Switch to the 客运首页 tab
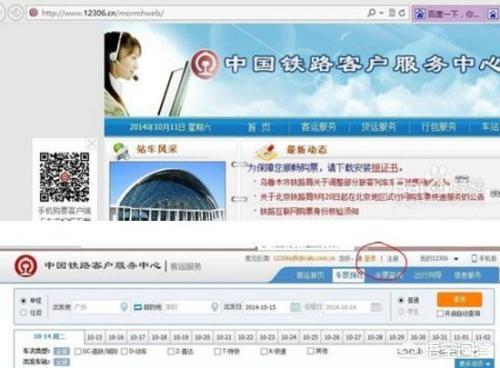The height and width of the screenshot is (368, 500). [x=310, y=275]
